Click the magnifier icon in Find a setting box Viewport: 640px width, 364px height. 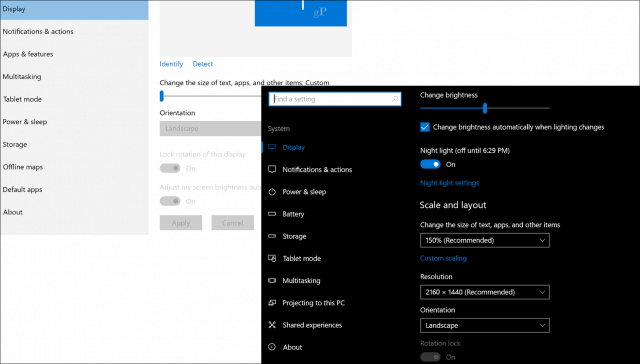395,99
